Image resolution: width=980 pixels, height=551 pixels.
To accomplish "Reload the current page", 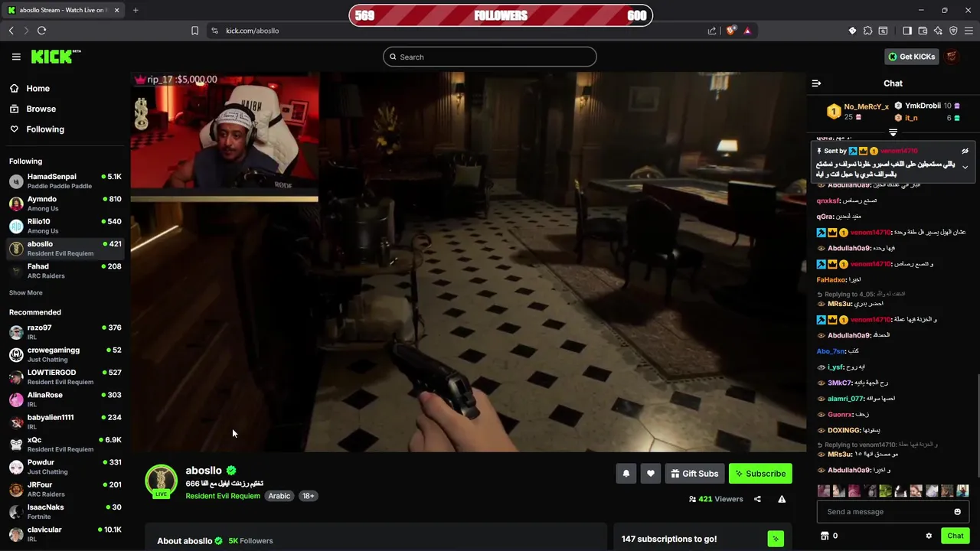I will [x=41, y=31].
